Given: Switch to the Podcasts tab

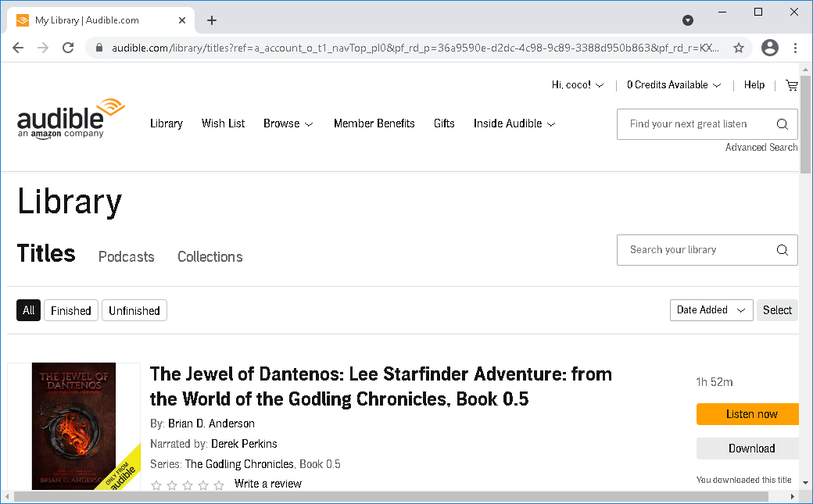Looking at the screenshot, I should [127, 256].
